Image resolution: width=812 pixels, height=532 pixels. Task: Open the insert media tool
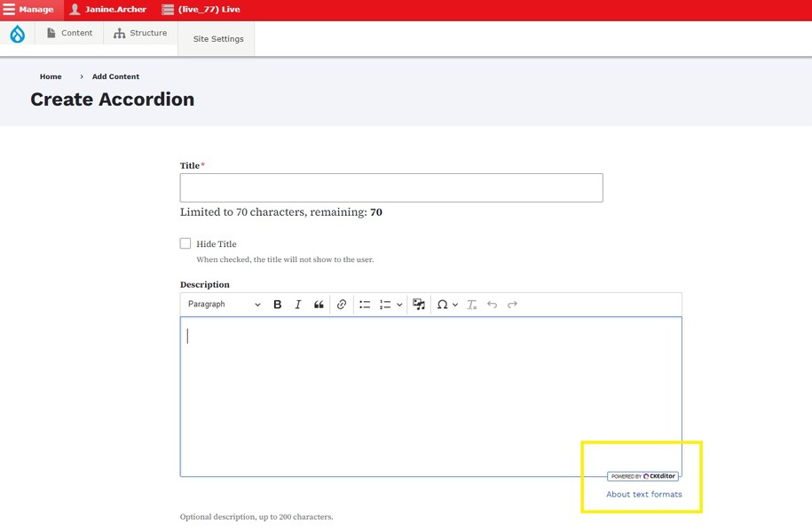(x=419, y=305)
